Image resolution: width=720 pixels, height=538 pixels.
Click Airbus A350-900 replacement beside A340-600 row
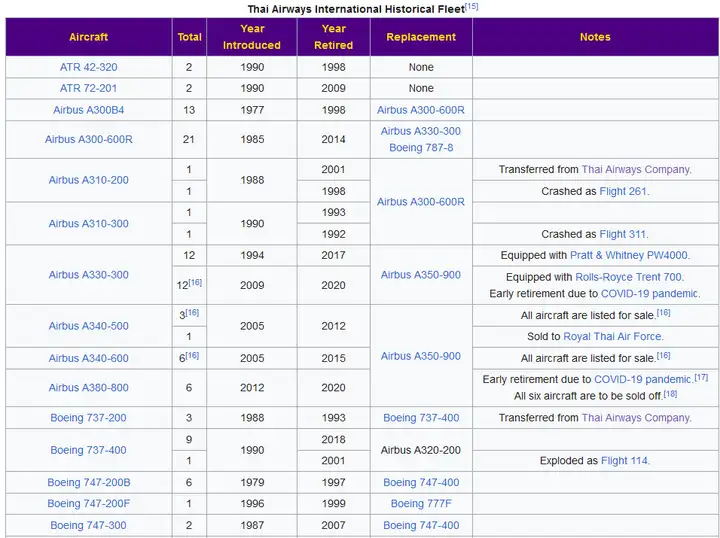(421, 356)
